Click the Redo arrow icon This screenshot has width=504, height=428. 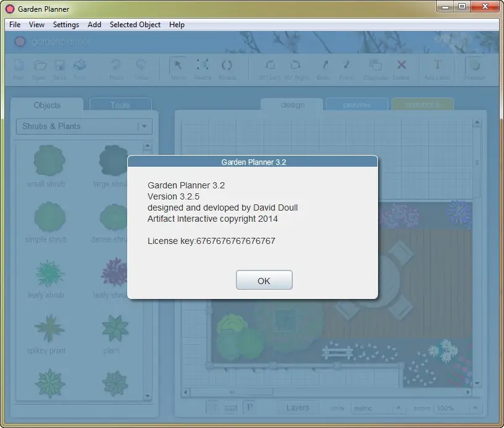116,65
